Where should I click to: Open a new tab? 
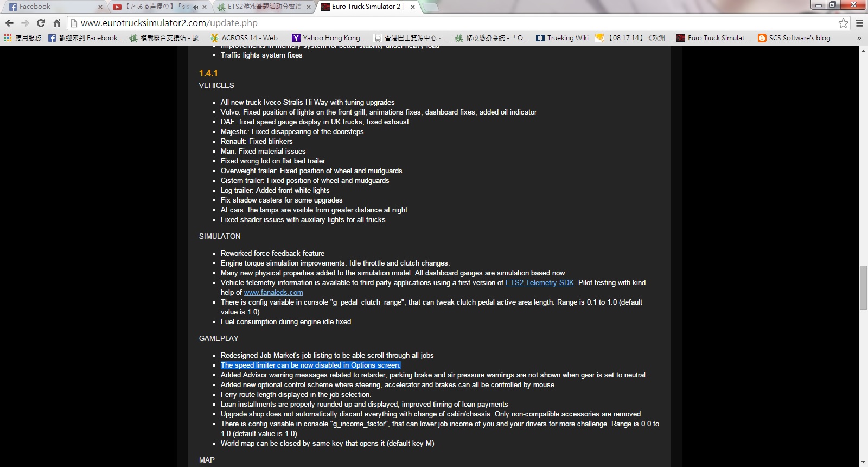point(430,7)
